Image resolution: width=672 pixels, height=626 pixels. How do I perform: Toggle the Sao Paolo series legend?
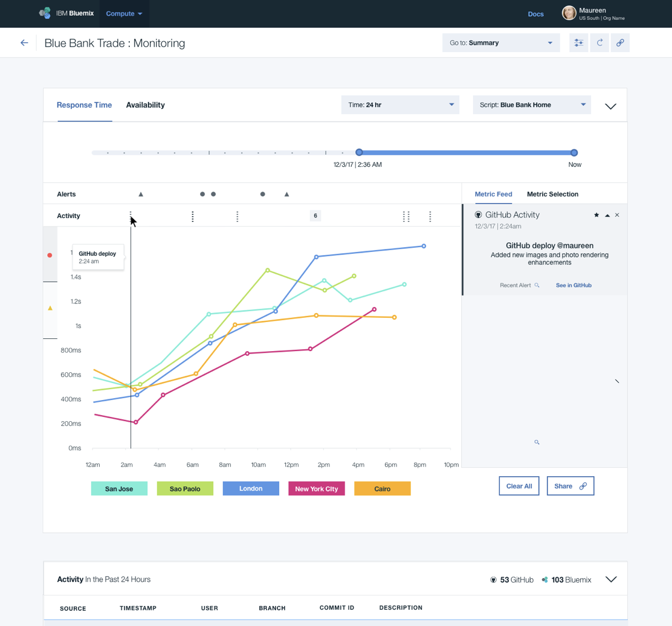click(x=185, y=489)
